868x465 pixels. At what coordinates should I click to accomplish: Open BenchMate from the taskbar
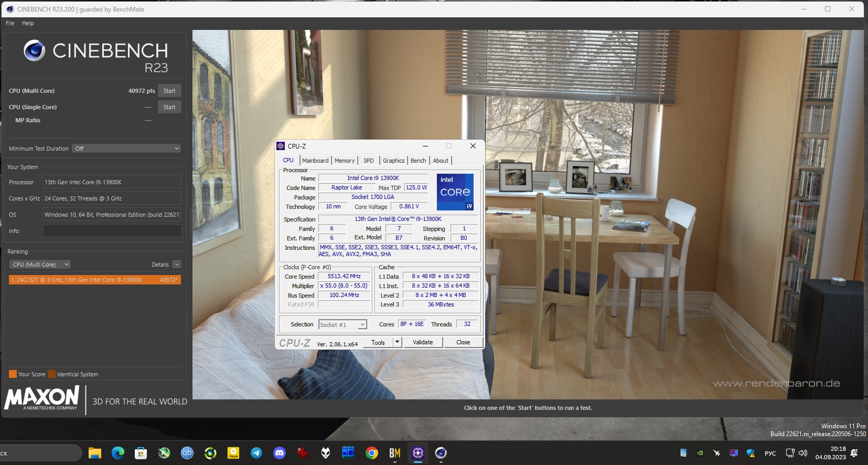pyautogui.click(x=395, y=453)
